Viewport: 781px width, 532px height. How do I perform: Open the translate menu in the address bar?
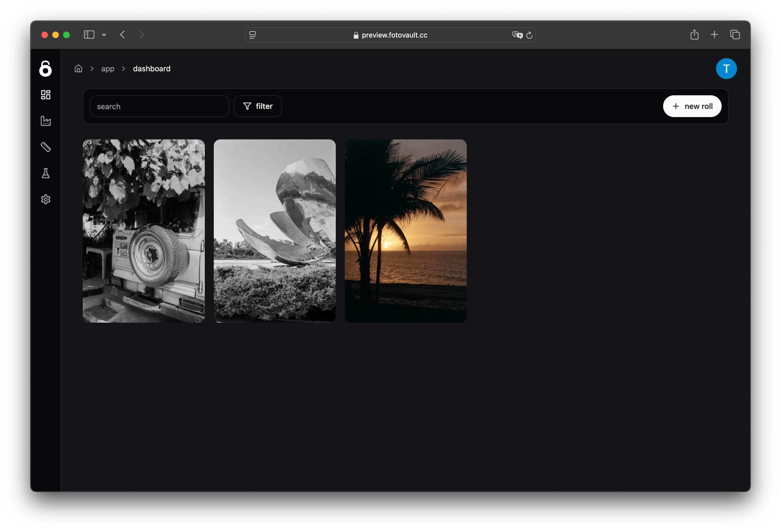coord(517,35)
